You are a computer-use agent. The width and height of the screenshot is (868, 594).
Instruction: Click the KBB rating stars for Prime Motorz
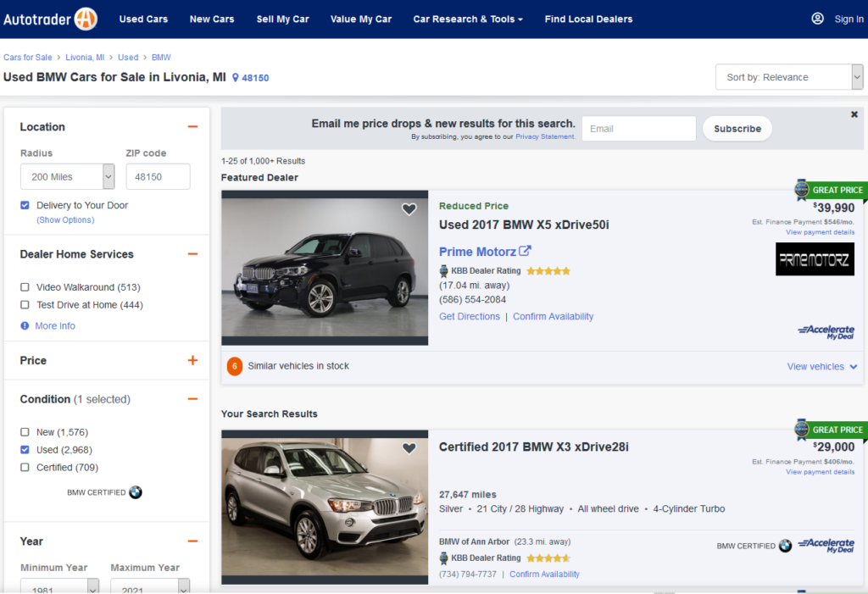(x=548, y=271)
